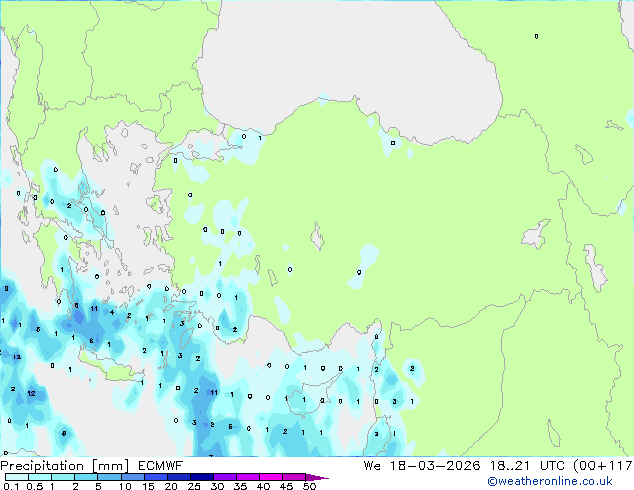Click legend scale label '25'
The width and height of the screenshot is (634, 490).
194,486
